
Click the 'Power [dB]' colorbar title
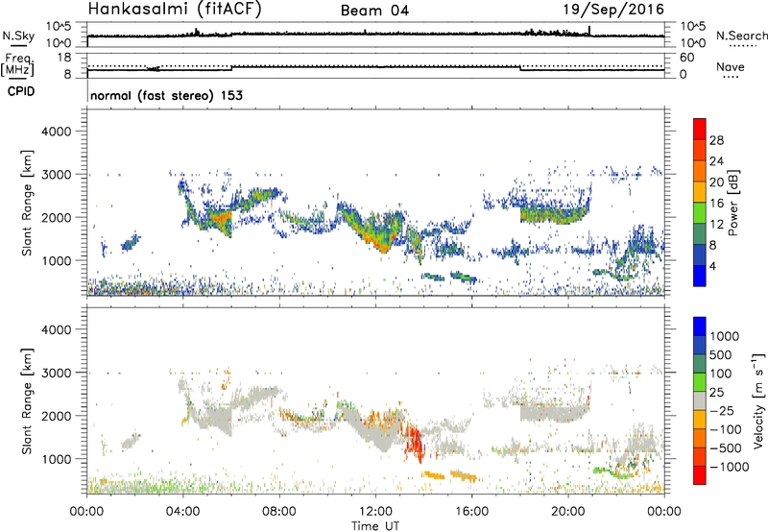pyautogui.click(x=732, y=203)
